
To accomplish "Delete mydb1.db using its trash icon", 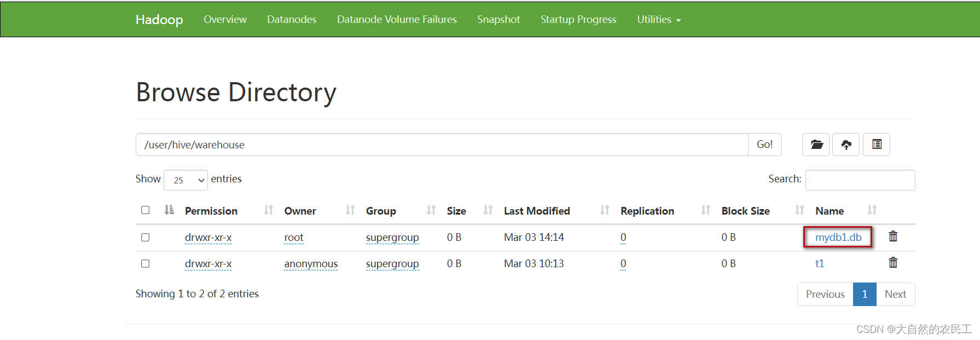I will [x=893, y=237].
